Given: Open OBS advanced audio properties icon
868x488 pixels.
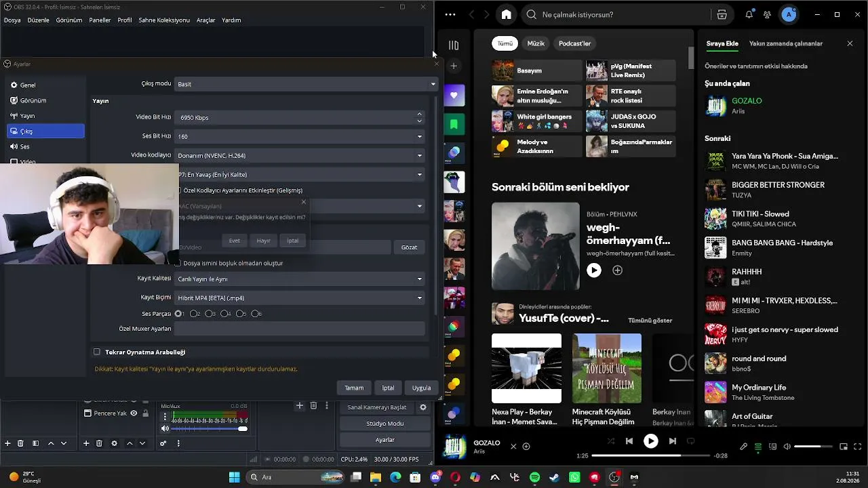Looking at the screenshot, I should 163,443.
